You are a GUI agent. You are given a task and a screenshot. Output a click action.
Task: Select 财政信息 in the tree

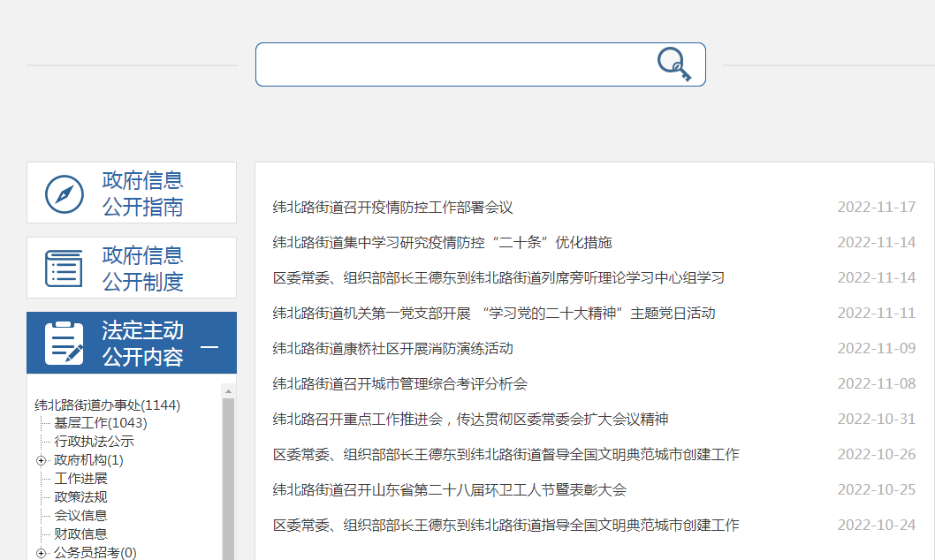coord(80,534)
